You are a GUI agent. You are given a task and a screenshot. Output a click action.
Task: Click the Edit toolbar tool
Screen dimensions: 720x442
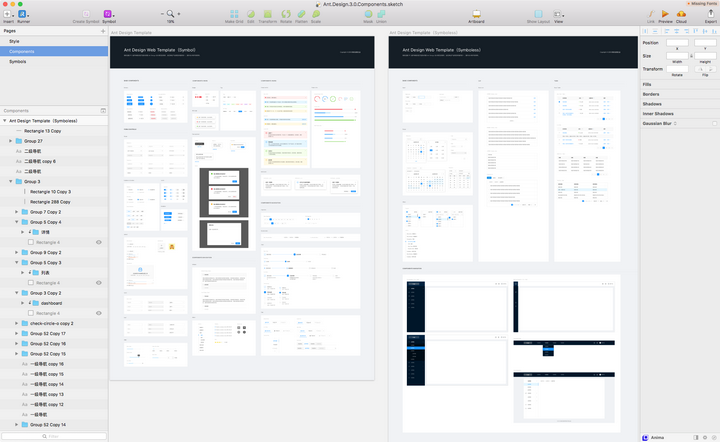pyautogui.click(x=251, y=14)
